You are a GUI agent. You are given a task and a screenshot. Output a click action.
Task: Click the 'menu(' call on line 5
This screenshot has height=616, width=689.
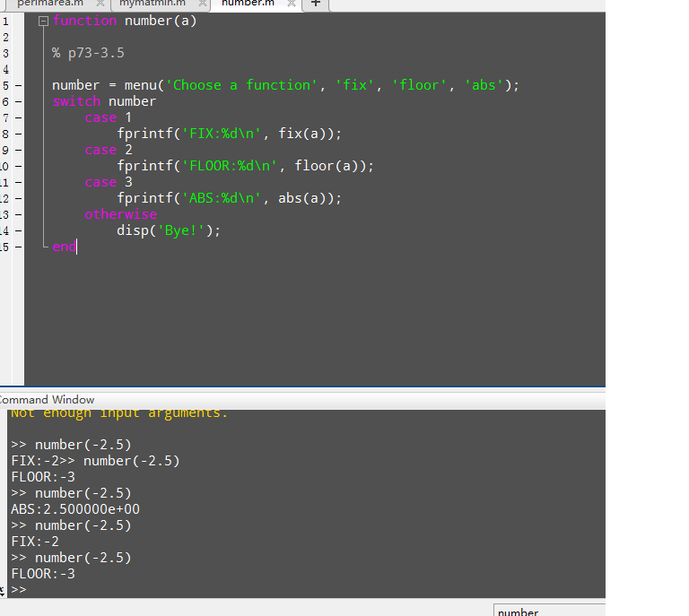pyautogui.click(x=144, y=85)
